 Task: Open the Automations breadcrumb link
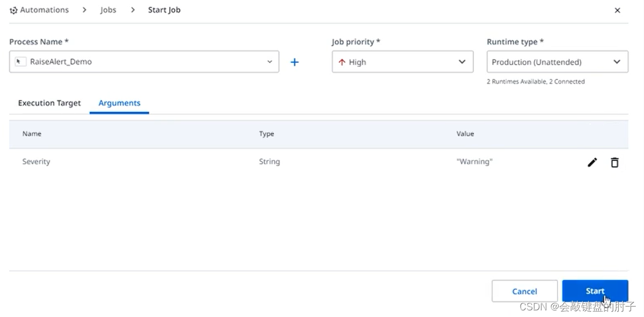(45, 10)
